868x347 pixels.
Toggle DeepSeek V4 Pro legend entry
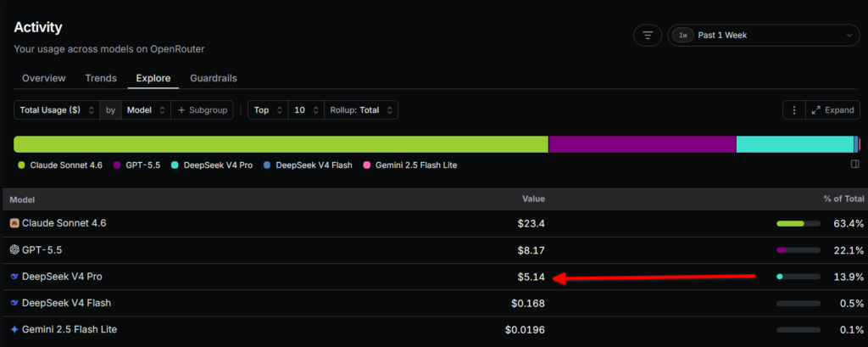pyautogui.click(x=212, y=165)
